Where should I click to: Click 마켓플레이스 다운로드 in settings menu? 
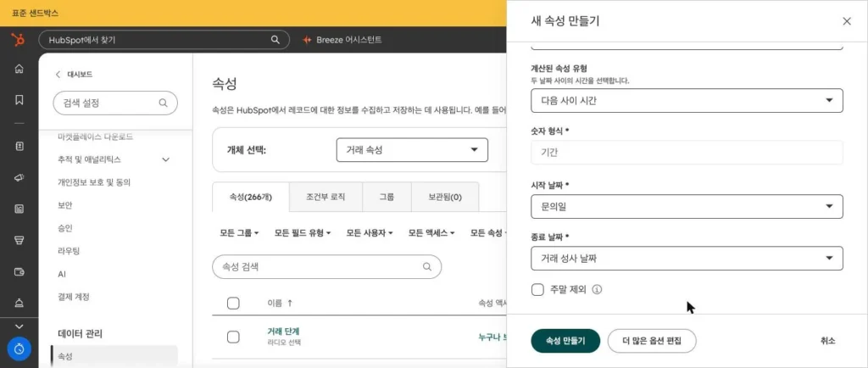pyautogui.click(x=95, y=137)
